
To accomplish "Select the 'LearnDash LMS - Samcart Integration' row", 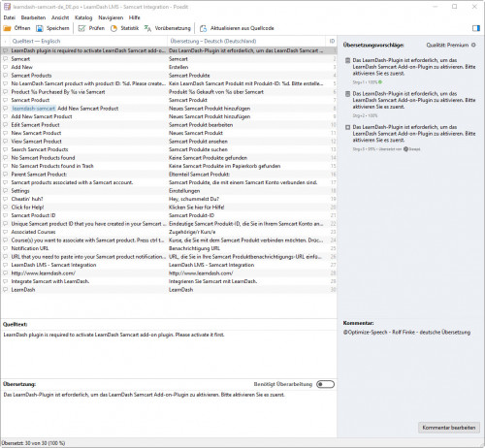I will tap(168, 265).
